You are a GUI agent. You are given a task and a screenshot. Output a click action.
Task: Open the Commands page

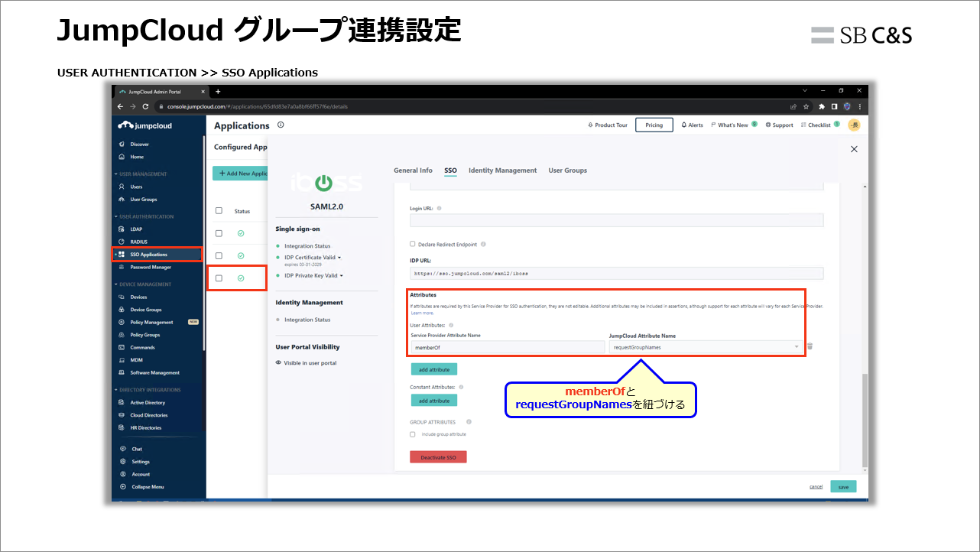pyautogui.click(x=142, y=347)
